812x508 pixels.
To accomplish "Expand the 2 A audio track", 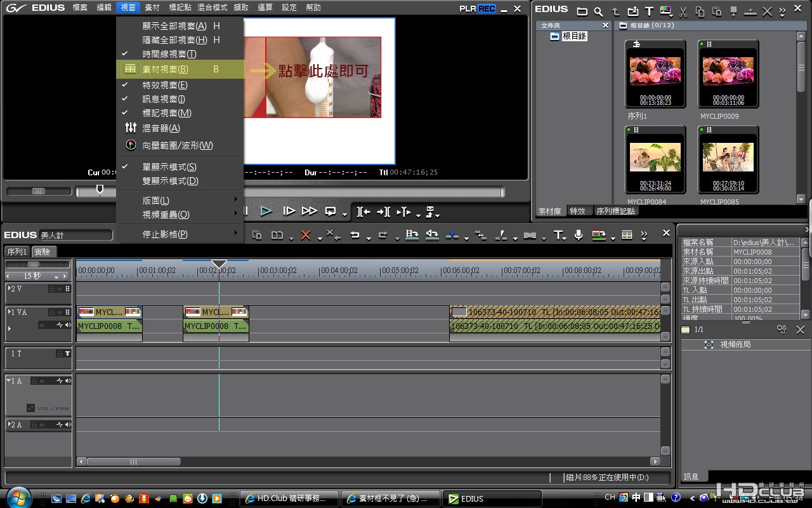I will [x=9, y=424].
